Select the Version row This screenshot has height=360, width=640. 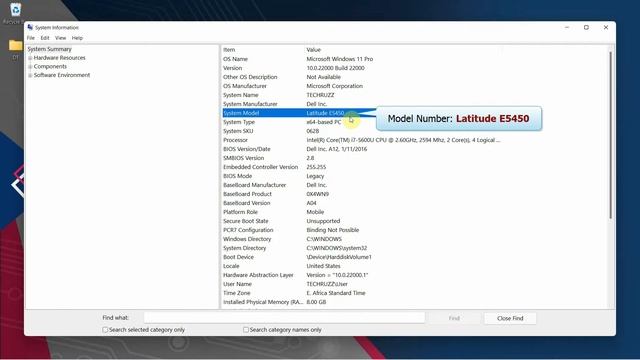click(414, 68)
